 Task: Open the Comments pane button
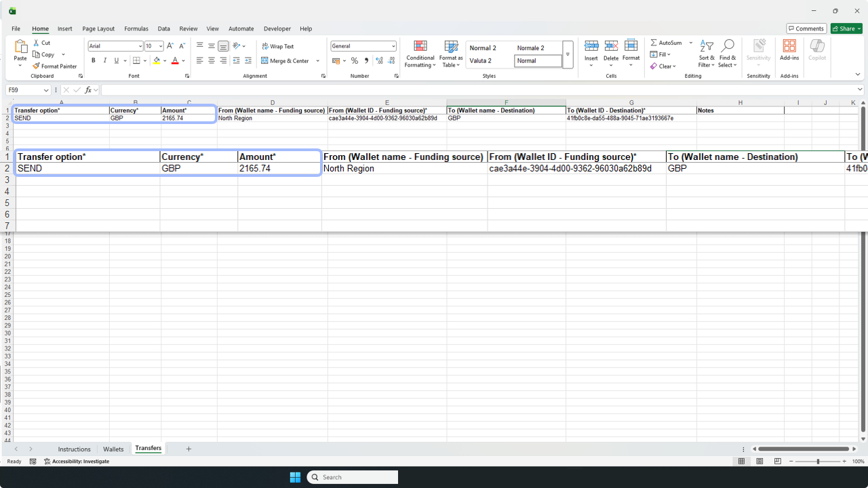point(806,28)
